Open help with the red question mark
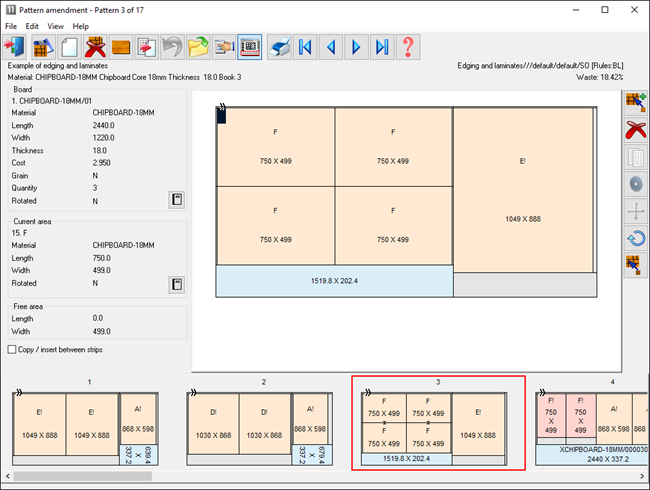 click(408, 47)
